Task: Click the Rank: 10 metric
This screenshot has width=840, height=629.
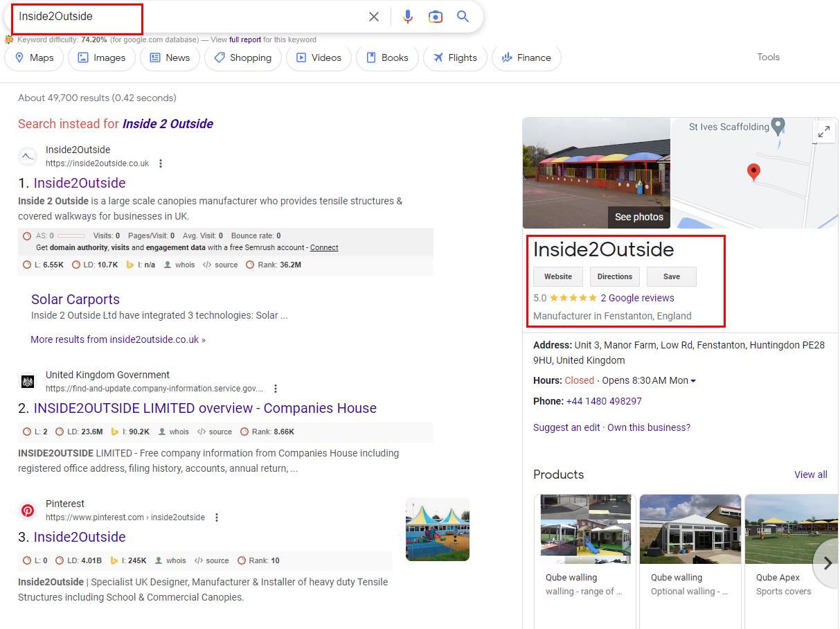Action: 258,560
